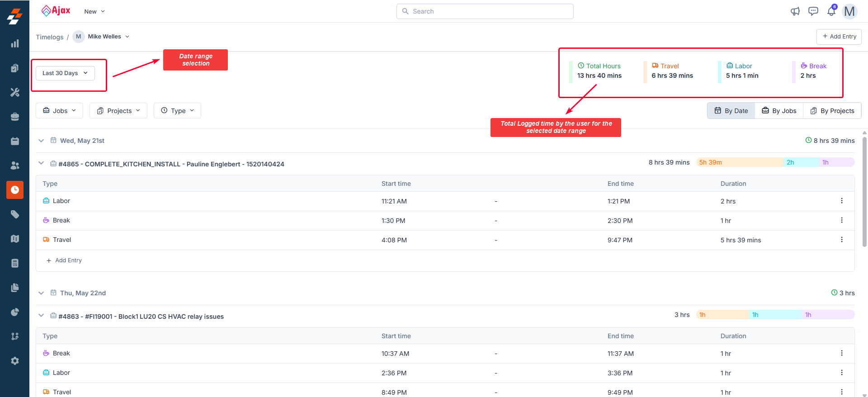Click the 8:49 PM Travel start time
Screen dimensions: 868x397
click(x=394, y=392)
